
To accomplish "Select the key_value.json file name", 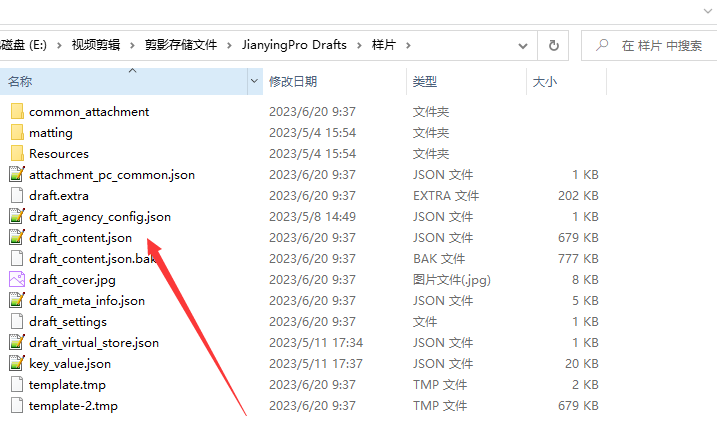I will [x=70, y=364].
